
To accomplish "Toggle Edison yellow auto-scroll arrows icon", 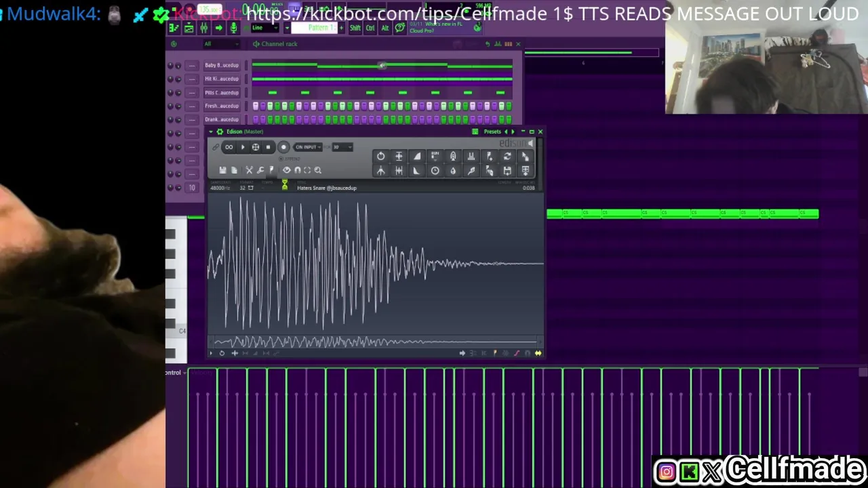I will pyautogui.click(x=538, y=353).
